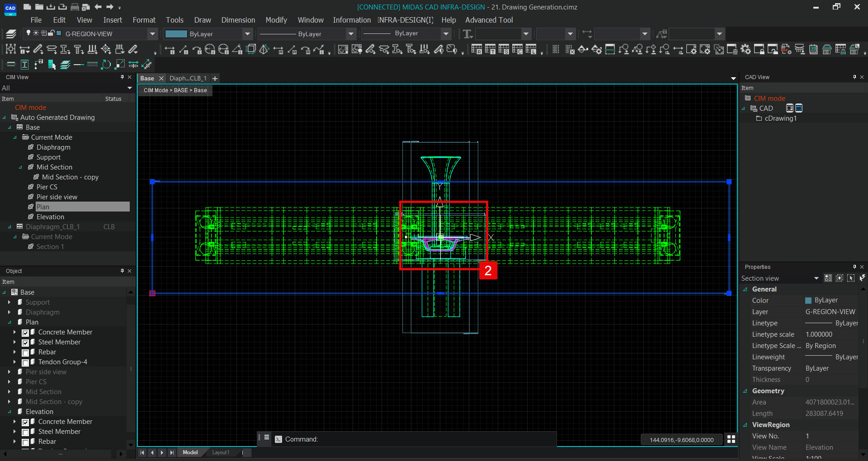Screen dimensions: 868x461
Task: Click the Save icon in the quick access bar
Action: (x=51, y=7)
